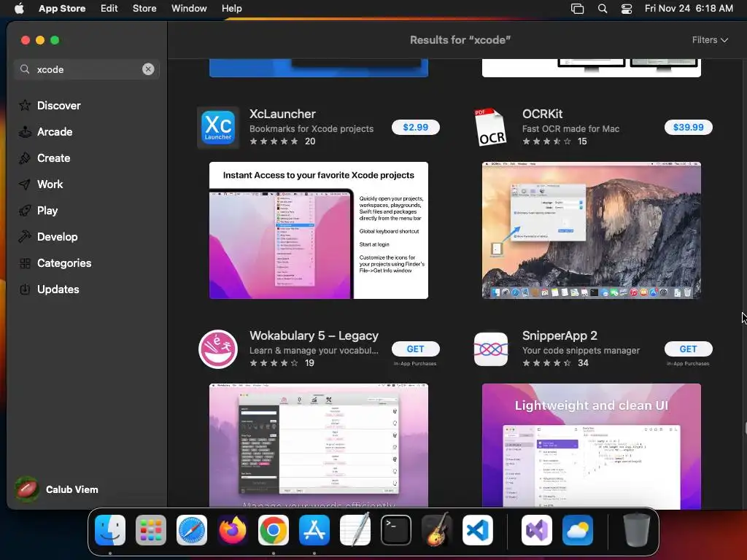Viewport: 747px width, 560px height.
Task: Open TextEdit from the Dock
Action: [x=355, y=530]
